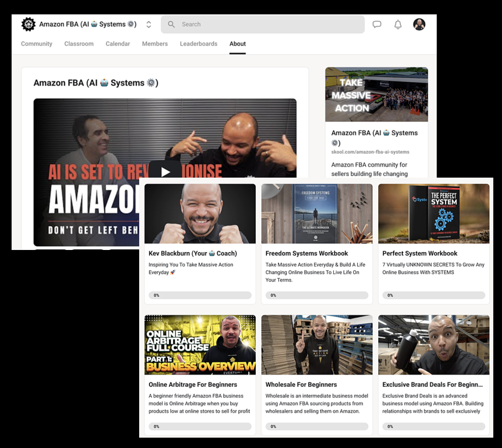Click the Kev Blackburn (Your Coach) title

pos(193,253)
